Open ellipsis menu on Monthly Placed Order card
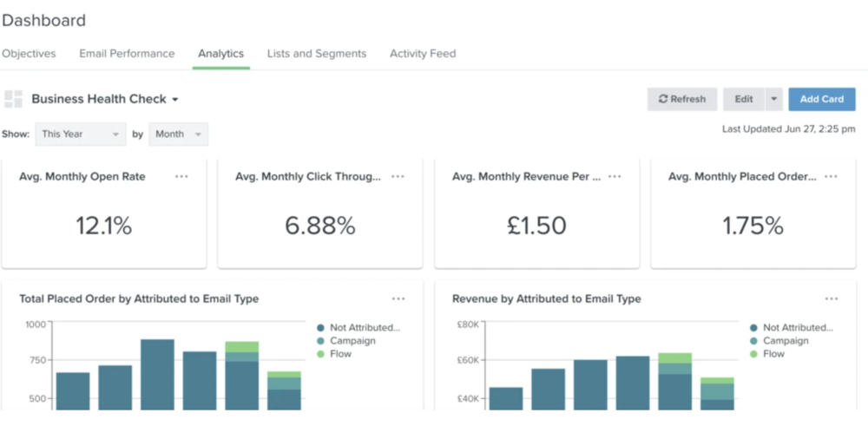 (831, 176)
